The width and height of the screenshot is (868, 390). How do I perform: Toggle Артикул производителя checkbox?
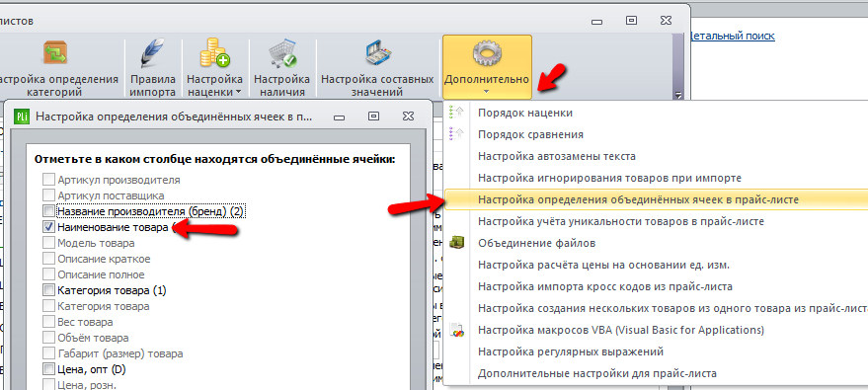[x=49, y=180]
